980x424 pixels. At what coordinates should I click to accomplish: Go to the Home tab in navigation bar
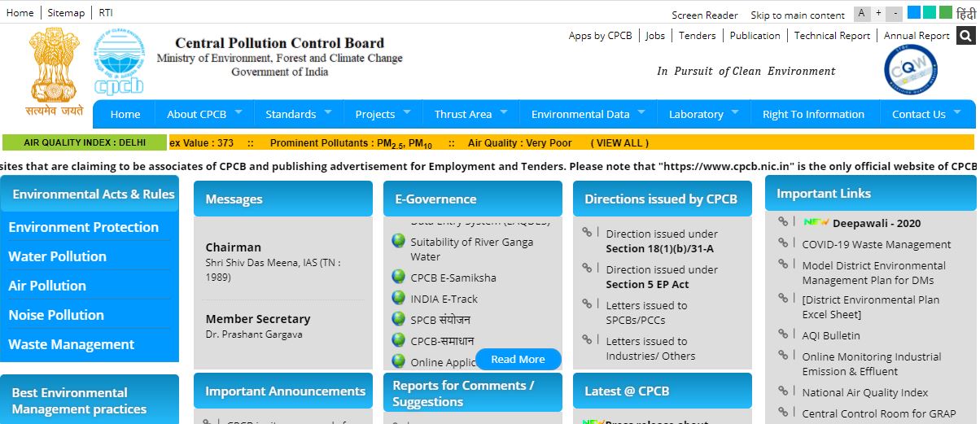pyautogui.click(x=125, y=114)
